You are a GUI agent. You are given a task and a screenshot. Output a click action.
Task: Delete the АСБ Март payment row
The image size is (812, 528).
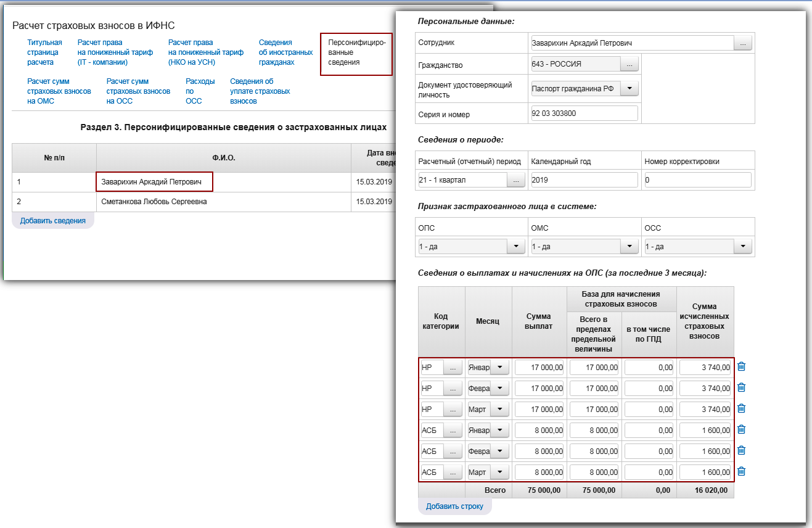coord(742,471)
